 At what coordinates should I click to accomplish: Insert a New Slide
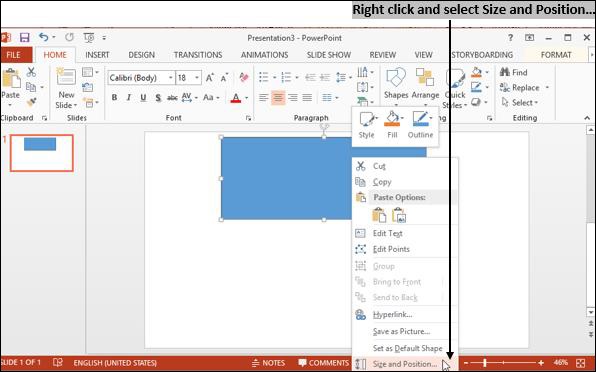pos(66,88)
